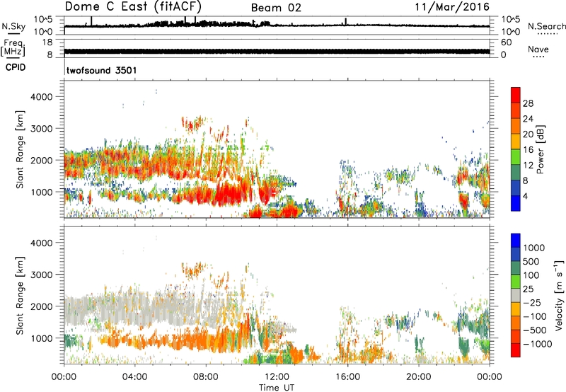
Task: Click the 'Power [dB]' colorbar title
Action: tap(540, 149)
